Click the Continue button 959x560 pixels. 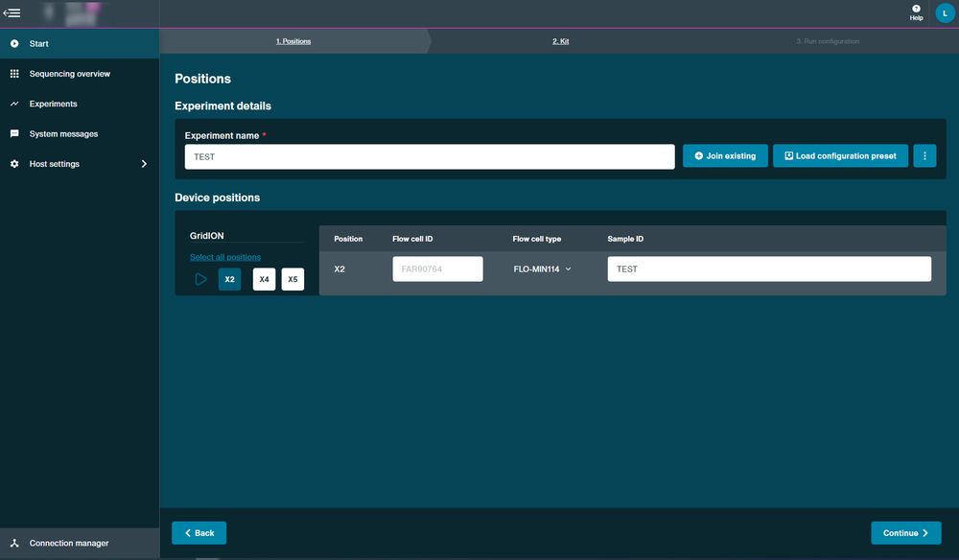point(906,533)
